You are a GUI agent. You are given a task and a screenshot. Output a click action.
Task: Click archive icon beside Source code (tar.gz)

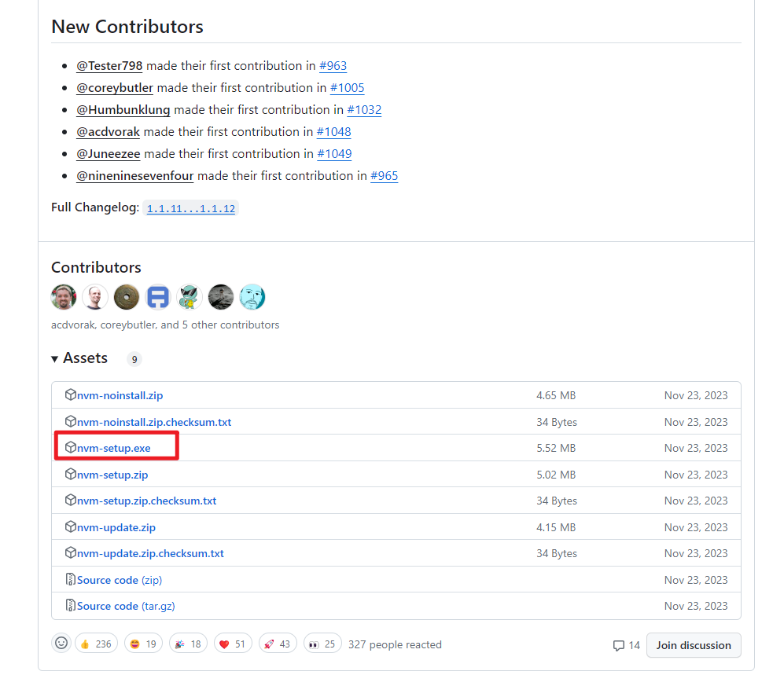71,605
